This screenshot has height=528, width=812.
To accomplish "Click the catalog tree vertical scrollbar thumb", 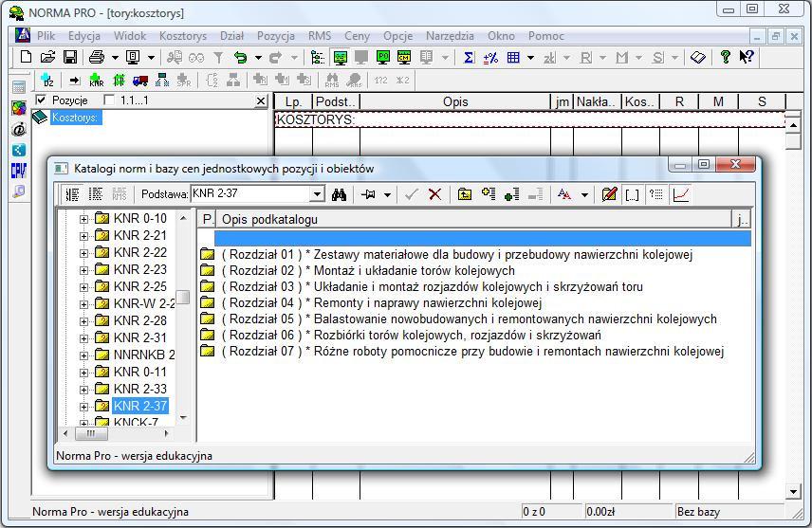I will pos(183,297).
